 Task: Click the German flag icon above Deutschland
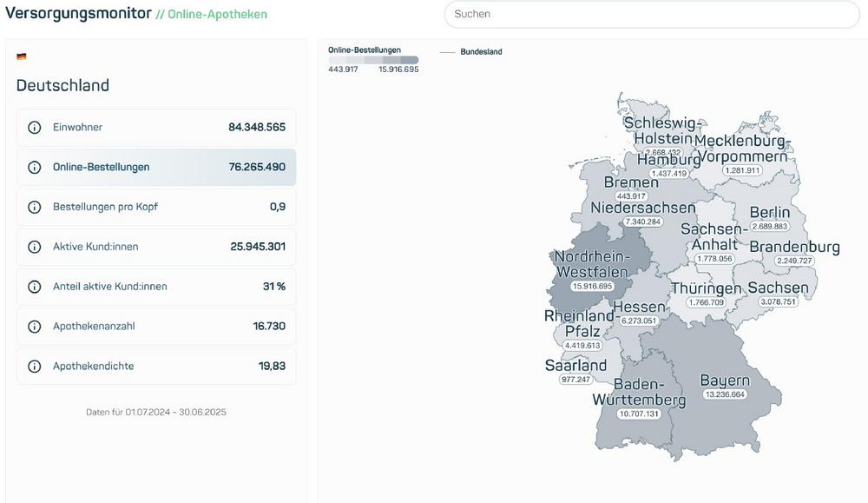click(x=21, y=55)
